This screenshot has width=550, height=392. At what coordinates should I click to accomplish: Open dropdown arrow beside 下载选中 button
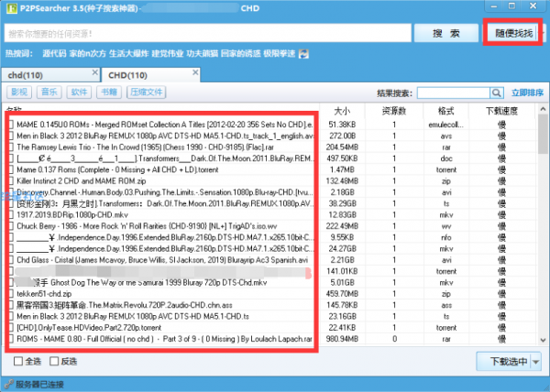(535, 362)
